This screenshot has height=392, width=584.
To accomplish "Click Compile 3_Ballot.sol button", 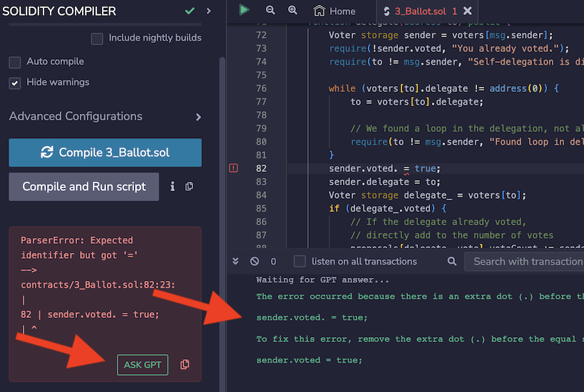I will tap(105, 153).
